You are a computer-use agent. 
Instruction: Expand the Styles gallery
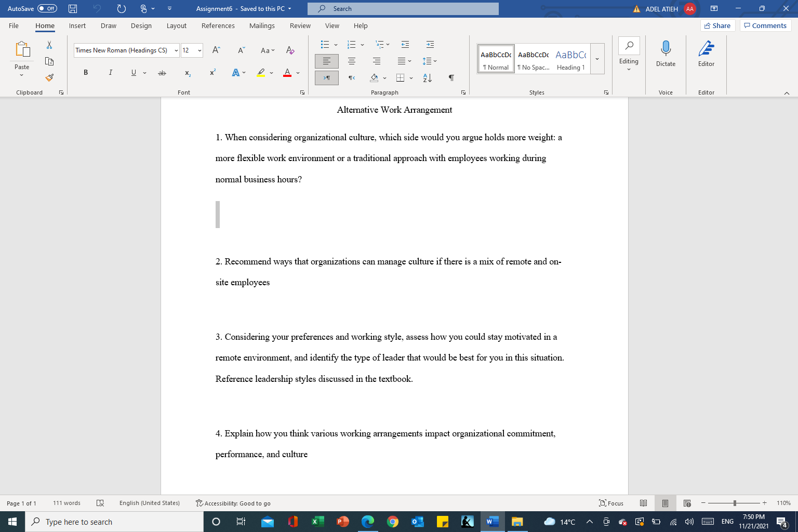(x=597, y=58)
